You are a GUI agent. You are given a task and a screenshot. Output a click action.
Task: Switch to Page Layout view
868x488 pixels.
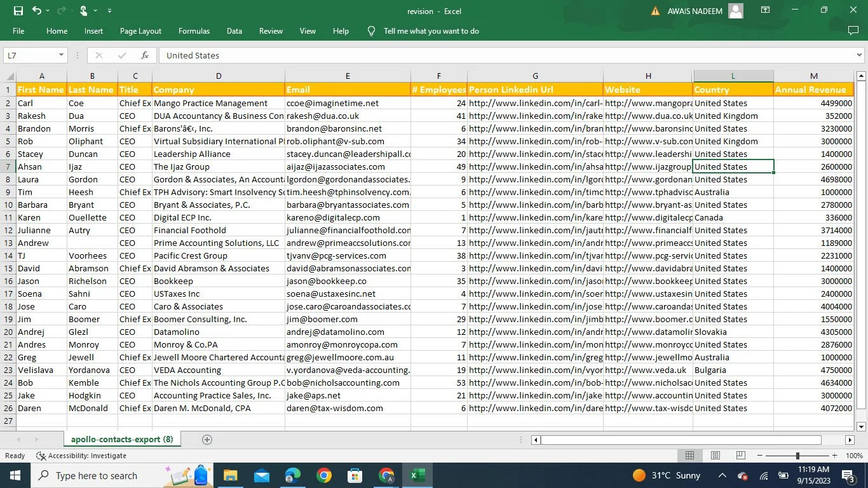[x=715, y=456]
